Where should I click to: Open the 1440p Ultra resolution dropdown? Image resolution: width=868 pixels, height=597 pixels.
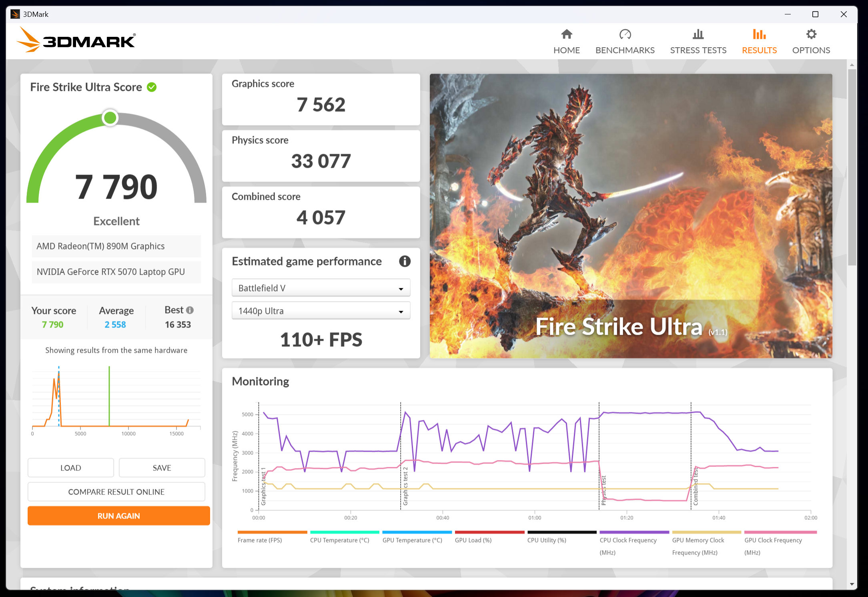click(x=321, y=311)
